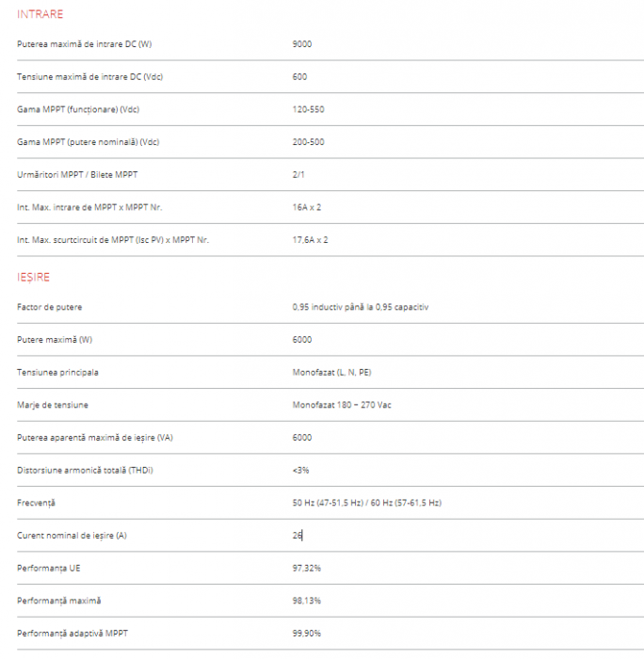The image size is (644, 659).
Task: Click the DC input power value 9000
Action: click(x=302, y=44)
